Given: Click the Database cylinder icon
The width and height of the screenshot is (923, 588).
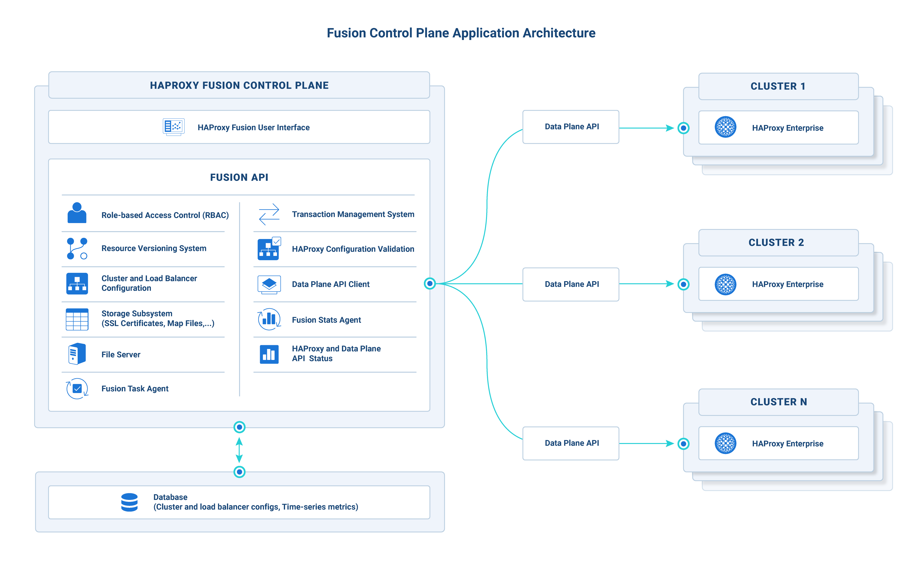Looking at the screenshot, I should point(129,502).
